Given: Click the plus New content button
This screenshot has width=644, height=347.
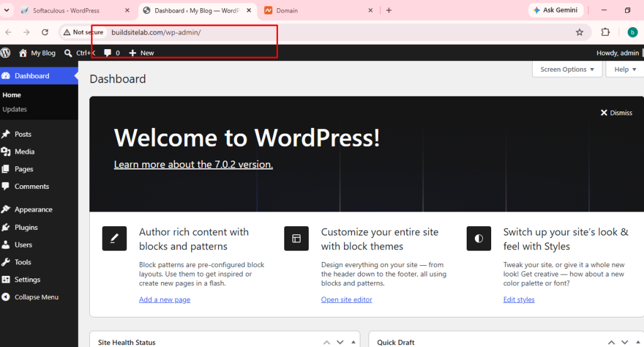Looking at the screenshot, I should (x=142, y=53).
